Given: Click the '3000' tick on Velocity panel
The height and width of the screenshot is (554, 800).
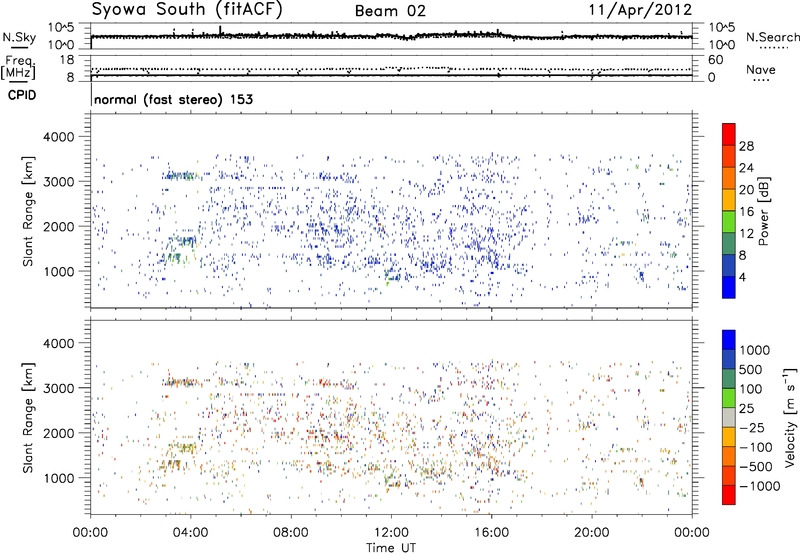Looking at the screenshot, I should pyautogui.click(x=58, y=388).
